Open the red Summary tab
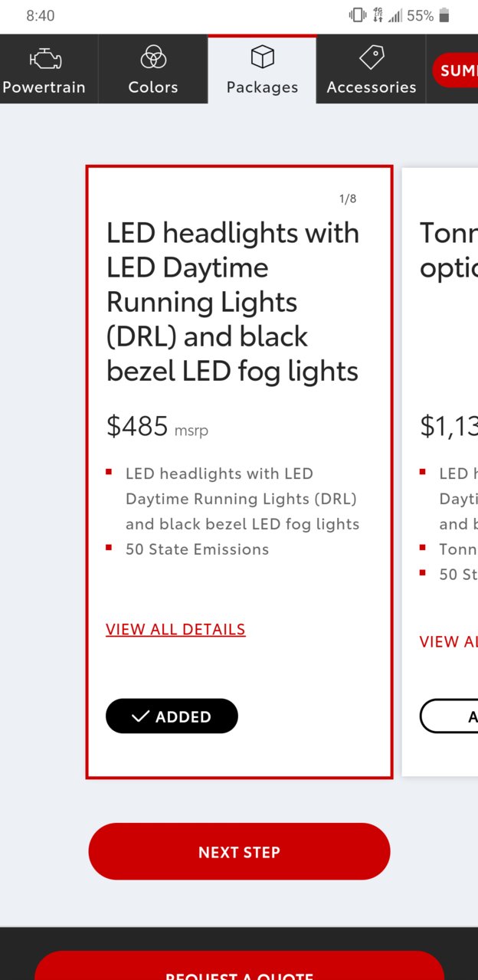 tap(455, 70)
